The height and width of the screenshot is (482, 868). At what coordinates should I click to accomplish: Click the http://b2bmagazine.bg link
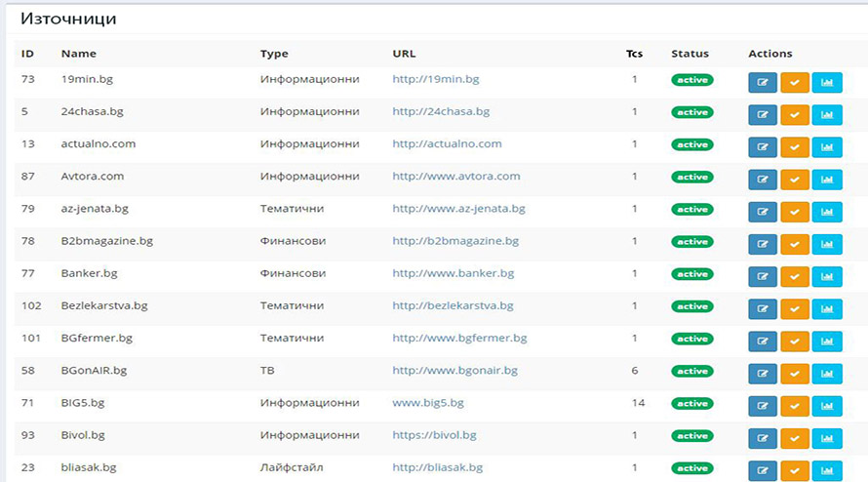455,240
